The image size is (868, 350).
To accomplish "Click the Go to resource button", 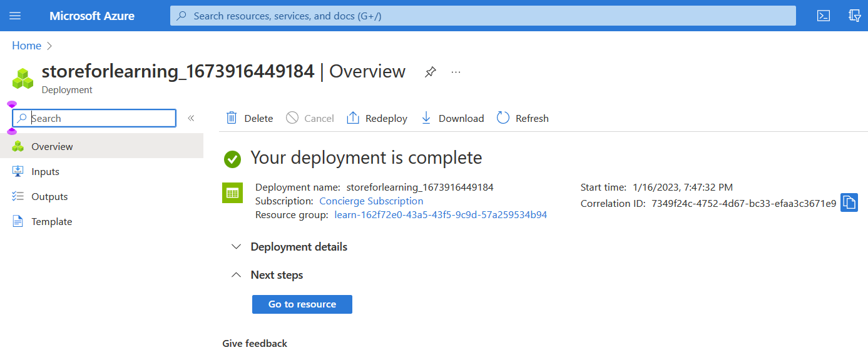I will tap(302, 304).
